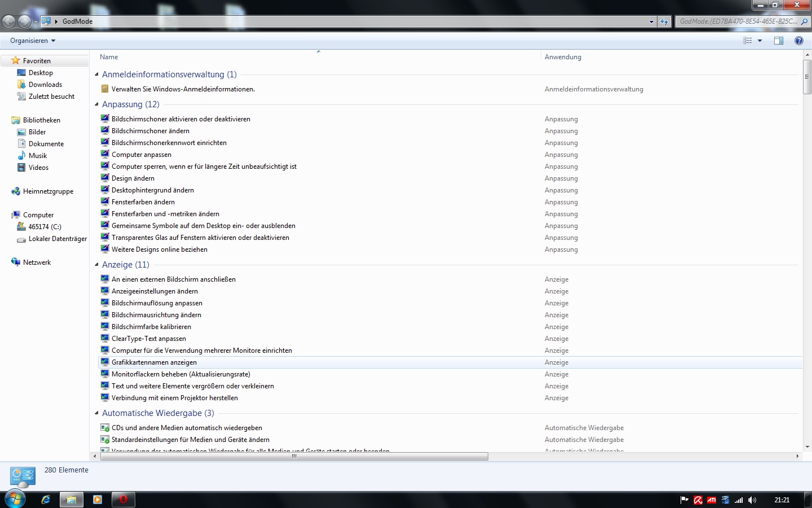Collapse the Anzeige (11) group
812x508 pixels.
pos(97,264)
